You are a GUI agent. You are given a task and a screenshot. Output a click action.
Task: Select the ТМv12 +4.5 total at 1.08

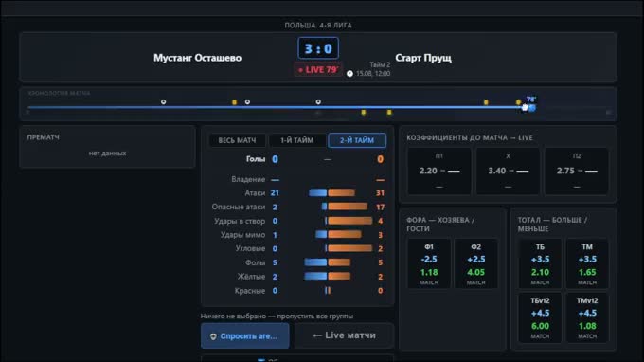point(587,317)
